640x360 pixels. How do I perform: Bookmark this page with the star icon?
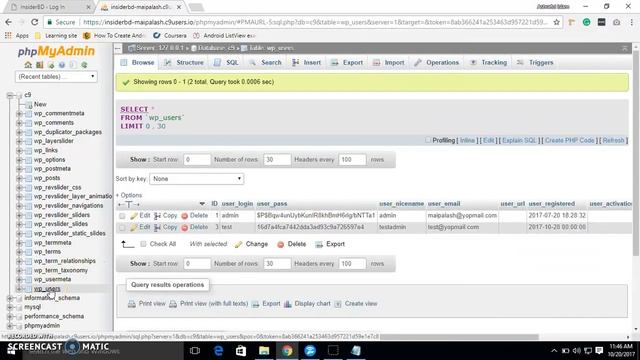coord(556,22)
